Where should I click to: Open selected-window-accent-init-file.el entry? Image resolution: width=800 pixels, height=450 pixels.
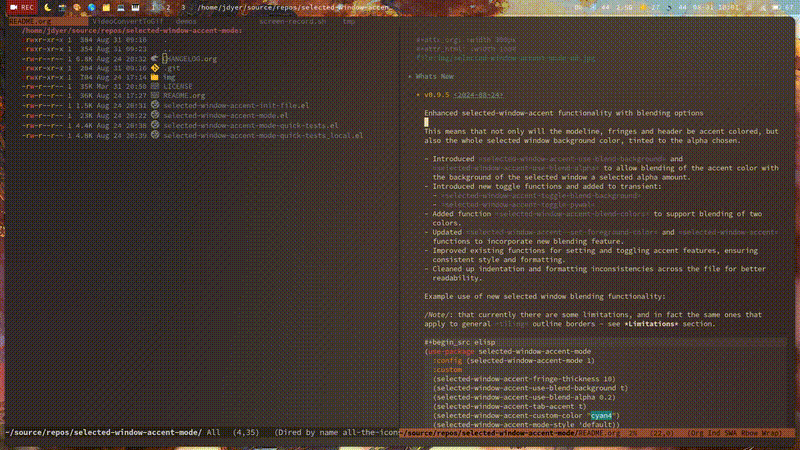point(236,105)
